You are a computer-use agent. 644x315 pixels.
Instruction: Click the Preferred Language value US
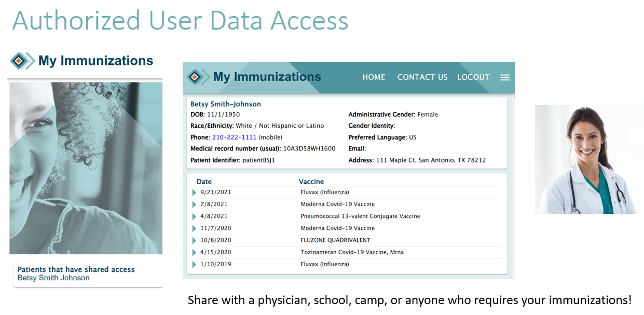click(413, 138)
